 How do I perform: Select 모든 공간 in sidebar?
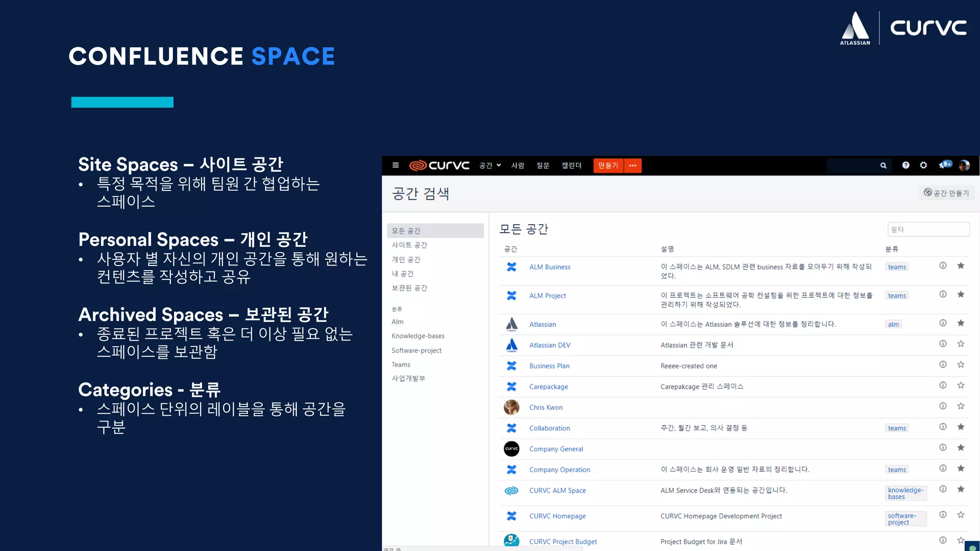click(435, 231)
